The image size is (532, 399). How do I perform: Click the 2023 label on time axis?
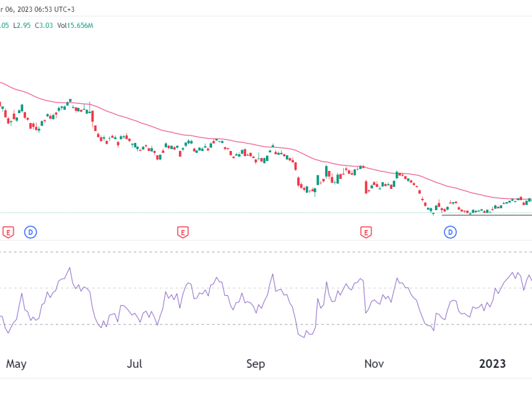coord(493,364)
